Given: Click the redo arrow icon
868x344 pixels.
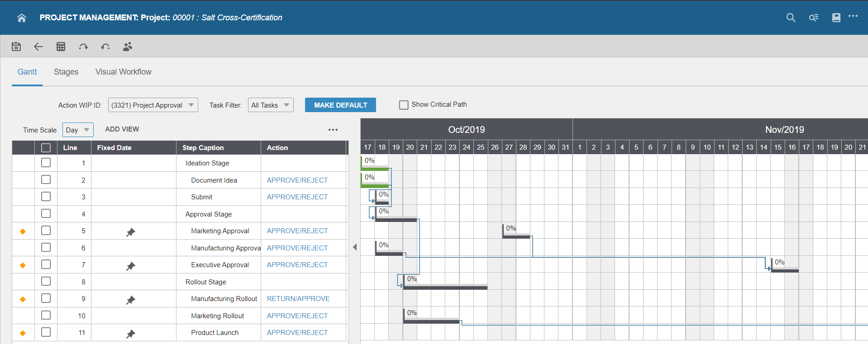Looking at the screenshot, I should point(83,47).
